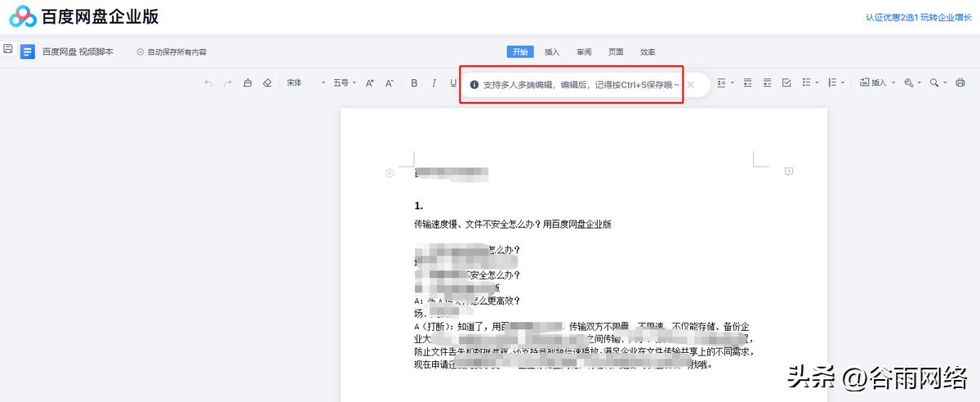Expand the numbered list style arrow
980x402 pixels.
coord(844,83)
